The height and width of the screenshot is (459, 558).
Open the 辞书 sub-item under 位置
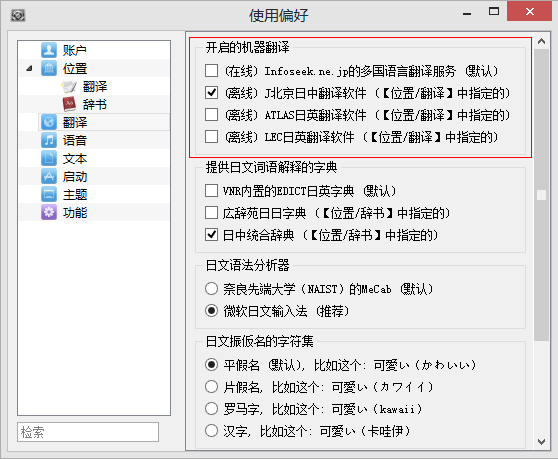click(x=94, y=104)
